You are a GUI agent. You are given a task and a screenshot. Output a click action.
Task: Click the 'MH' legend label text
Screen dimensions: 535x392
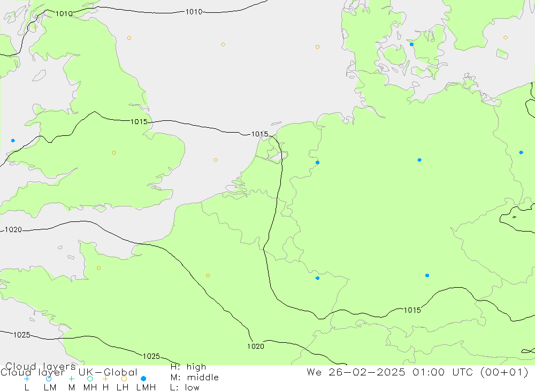pos(90,388)
